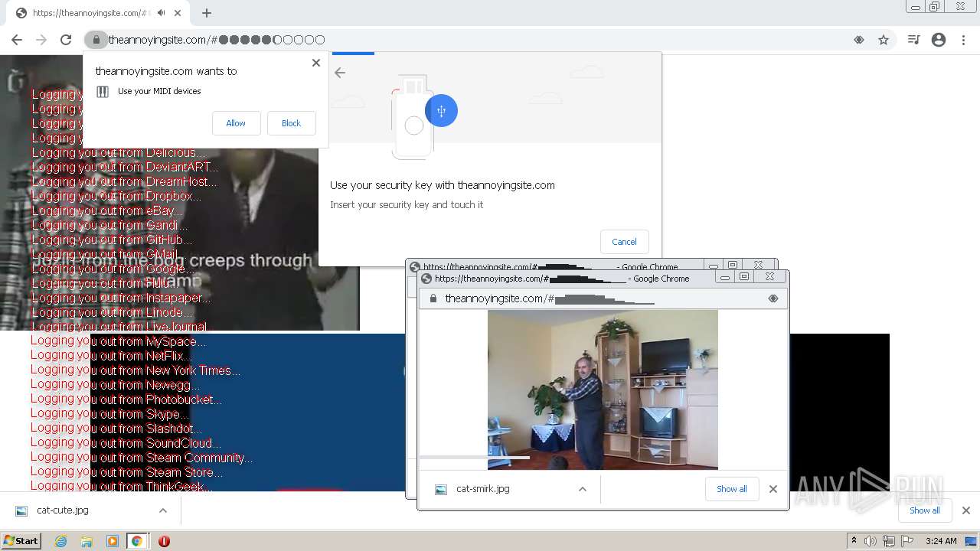
Task: Bookmark this page with the star icon
Action: click(884, 40)
